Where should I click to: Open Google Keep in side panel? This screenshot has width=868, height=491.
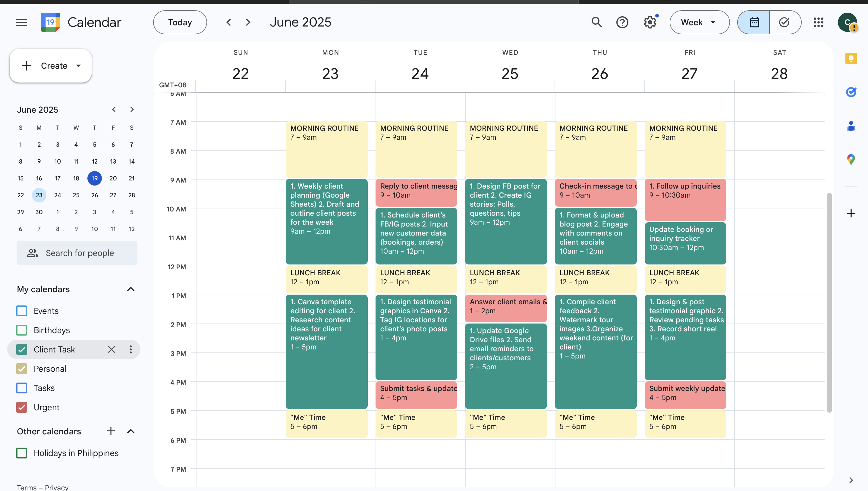pos(851,58)
